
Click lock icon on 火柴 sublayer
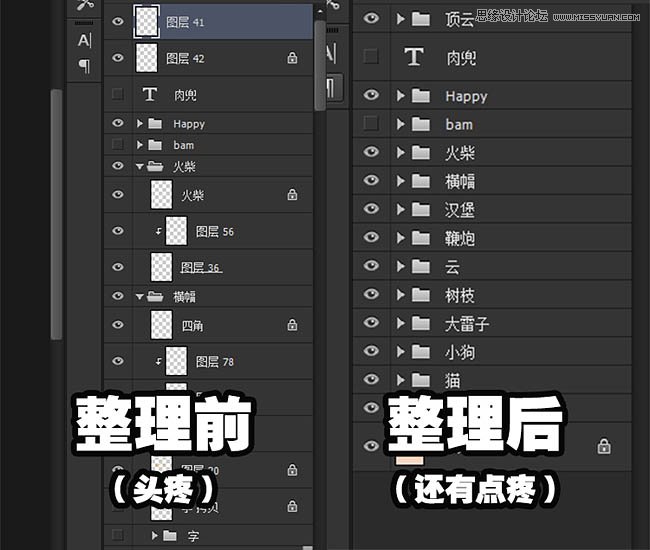coord(292,194)
